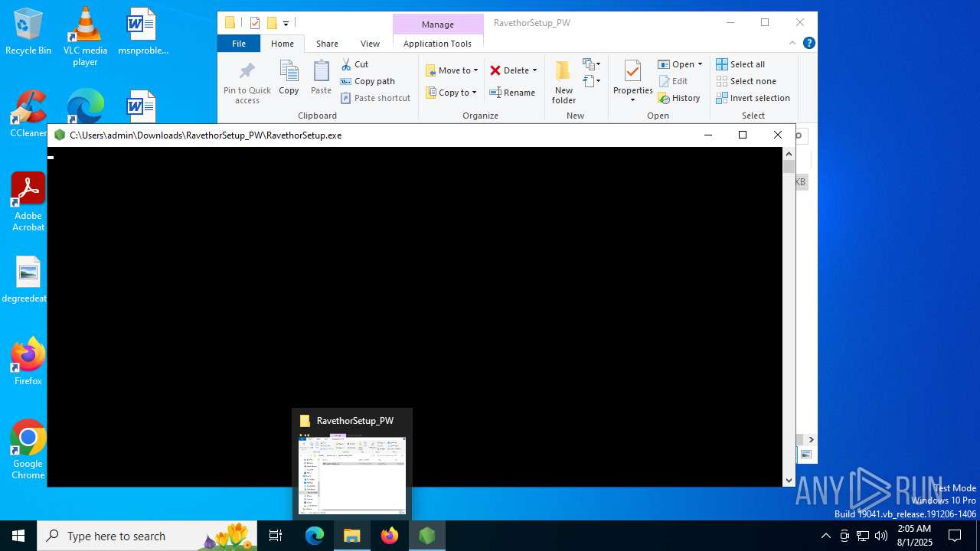Open msnproble Word document on desktop
Screen dimensions: 980x551
tap(142, 32)
